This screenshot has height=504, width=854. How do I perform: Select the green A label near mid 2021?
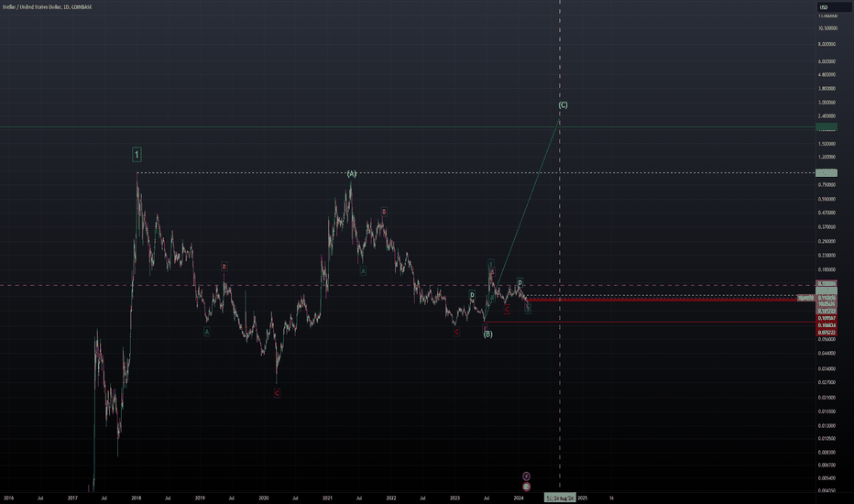[x=363, y=271]
